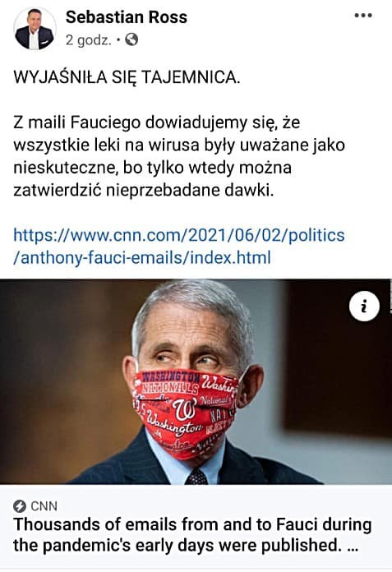Screen dimensions: 392x572
Task: Click the round info "i" icon on photo
Action: (x=364, y=307)
